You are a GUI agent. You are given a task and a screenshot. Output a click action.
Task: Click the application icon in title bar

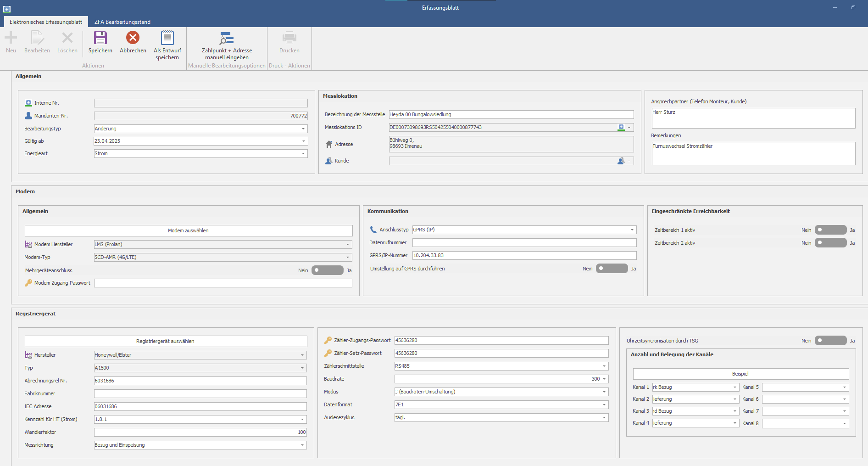click(7, 9)
